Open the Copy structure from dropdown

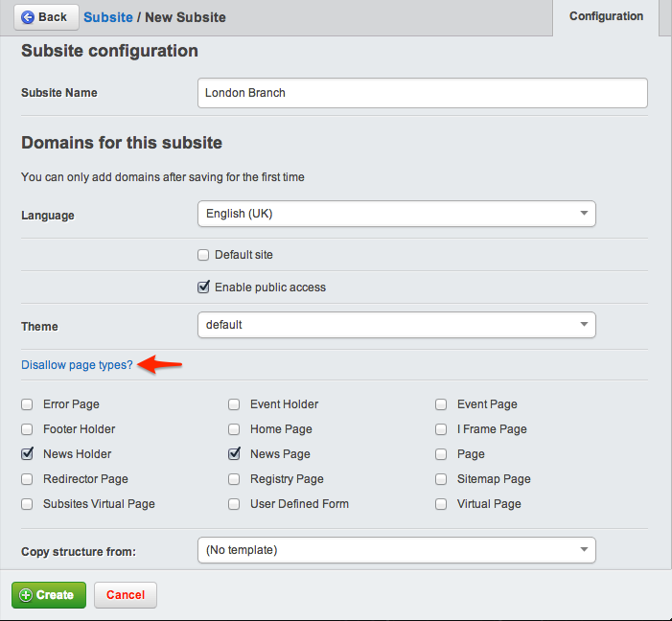coord(397,550)
